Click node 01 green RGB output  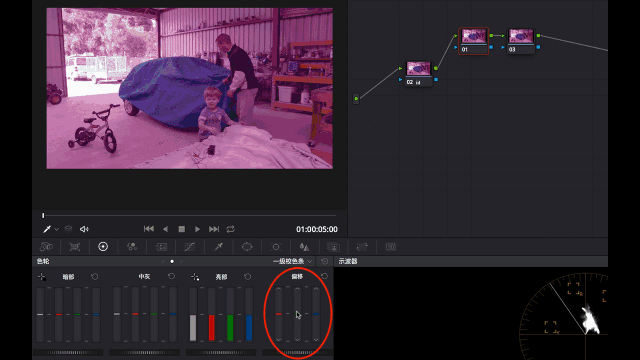point(491,36)
